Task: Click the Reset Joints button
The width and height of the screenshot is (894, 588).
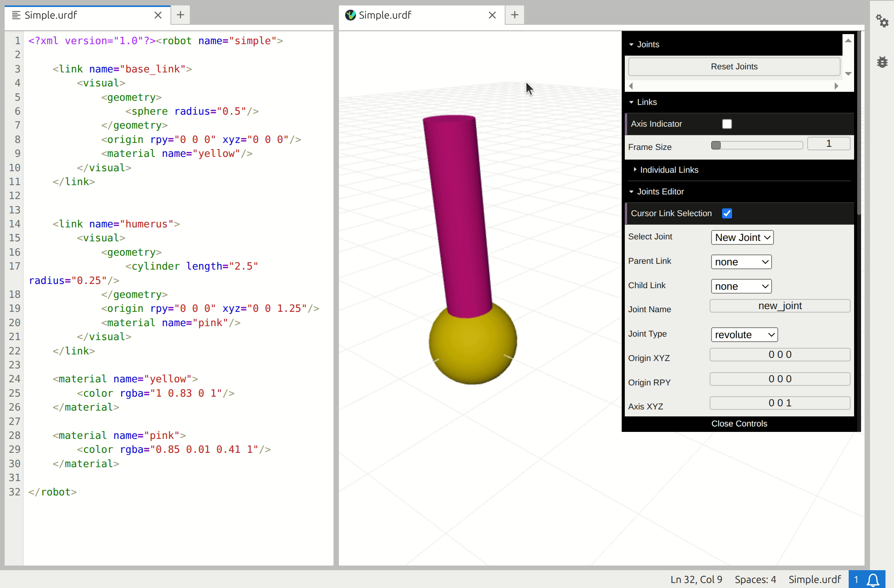Action: point(734,67)
